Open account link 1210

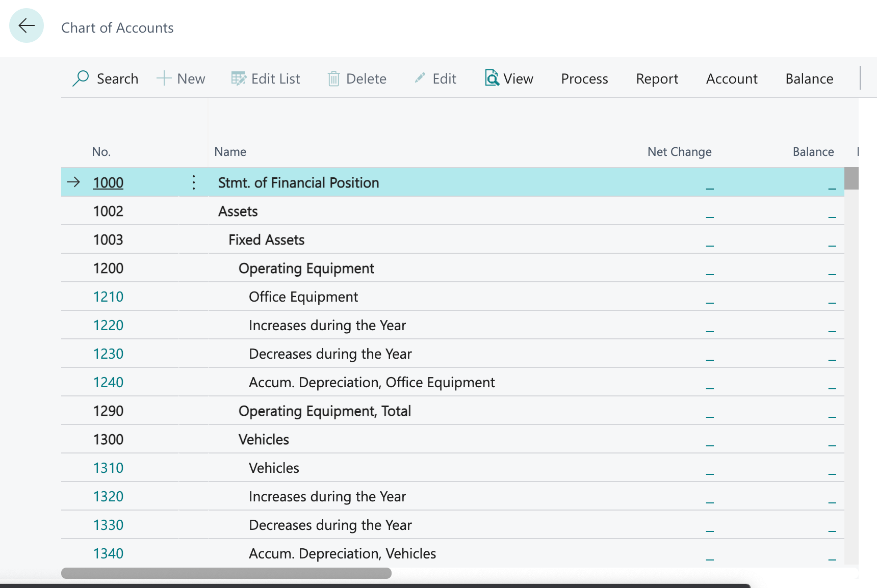click(108, 297)
